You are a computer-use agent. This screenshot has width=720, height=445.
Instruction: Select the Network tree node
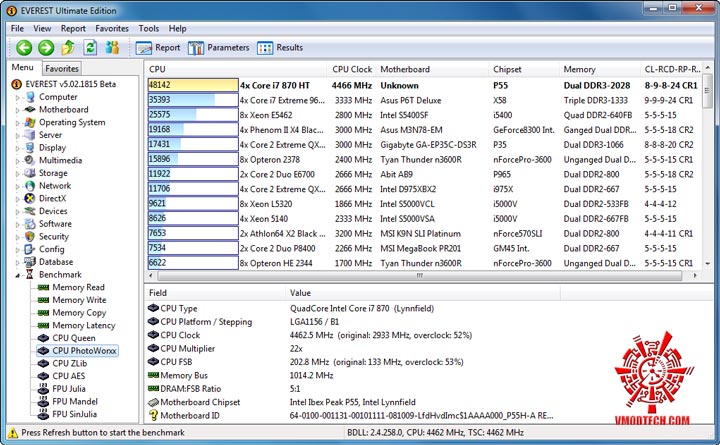coord(55,186)
